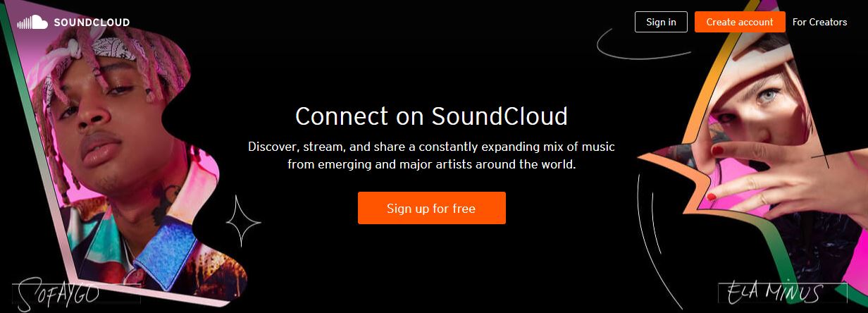Click the Discover, stream, and share description text
This screenshot has height=313, width=868.
point(431,156)
